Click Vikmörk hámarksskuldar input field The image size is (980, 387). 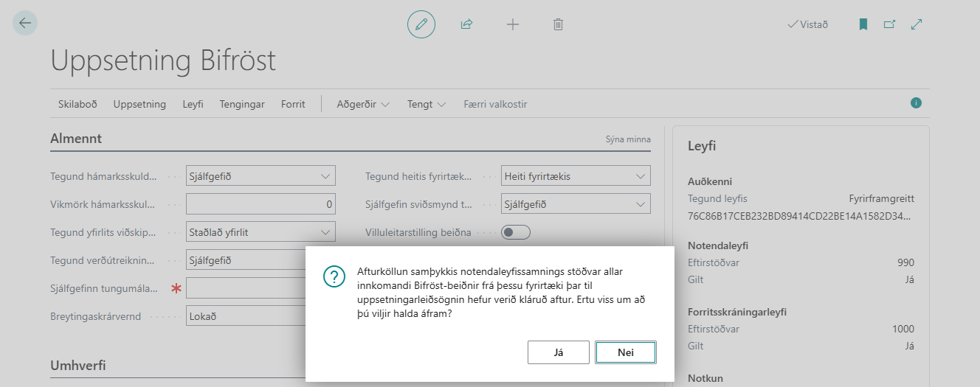(x=260, y=204)
